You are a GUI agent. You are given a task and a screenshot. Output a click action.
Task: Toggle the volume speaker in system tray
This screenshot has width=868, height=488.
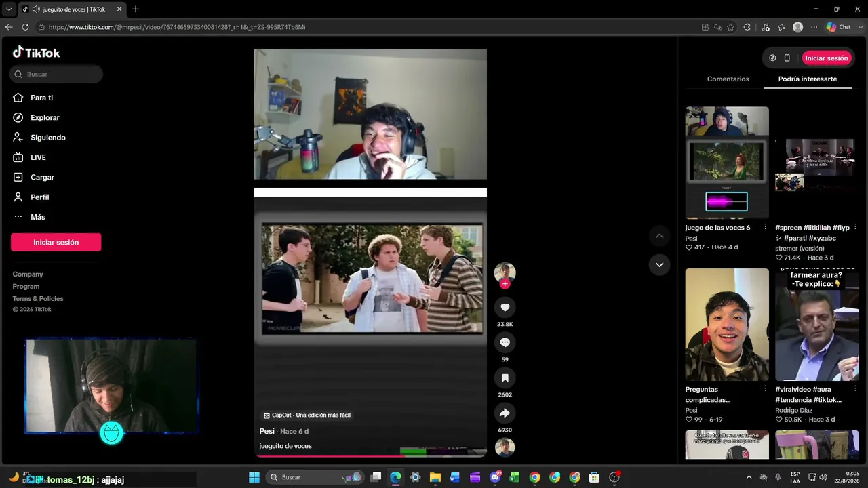tap(823, 477)
